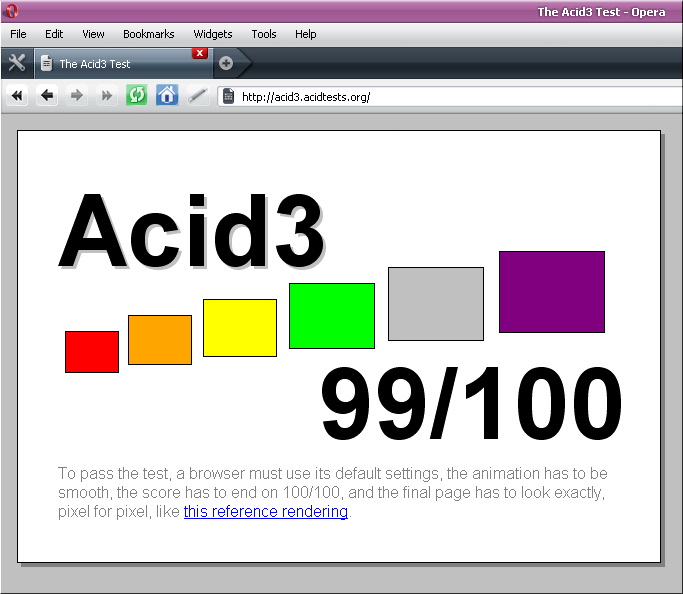Click the purple colored square

[552, 292]
